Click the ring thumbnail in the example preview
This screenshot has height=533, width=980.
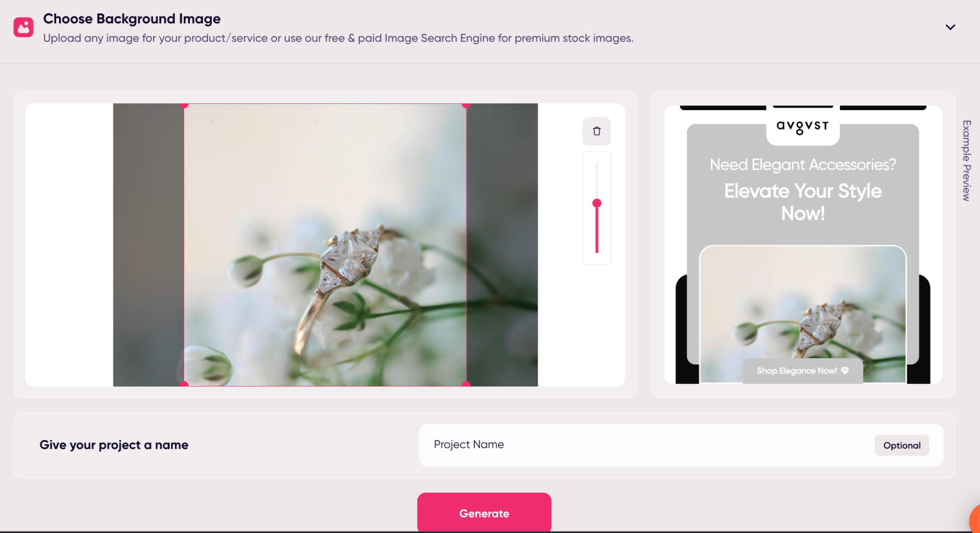(802, 315)
